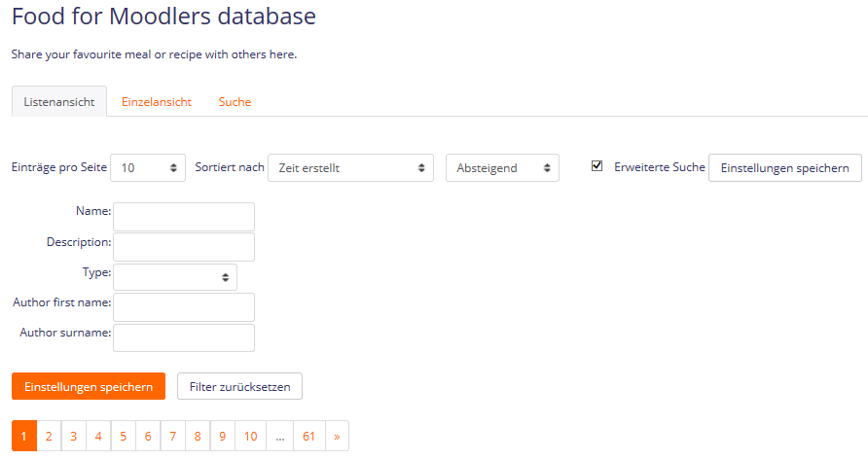This screenshot has width=868, height=460.
Task: Open the Absteigend sort order dropdown
Action: (x=502, y=167)
